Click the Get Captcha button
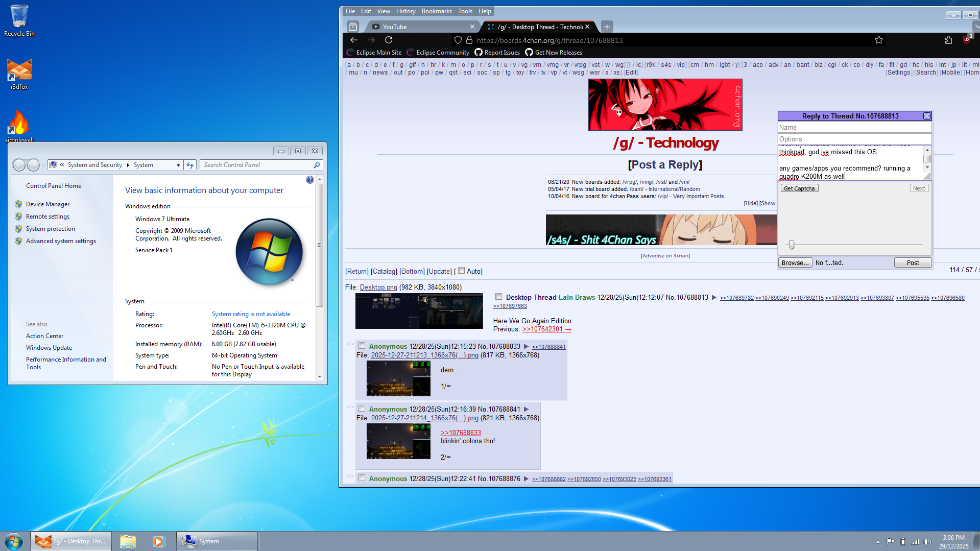 (x=799, y=188)
